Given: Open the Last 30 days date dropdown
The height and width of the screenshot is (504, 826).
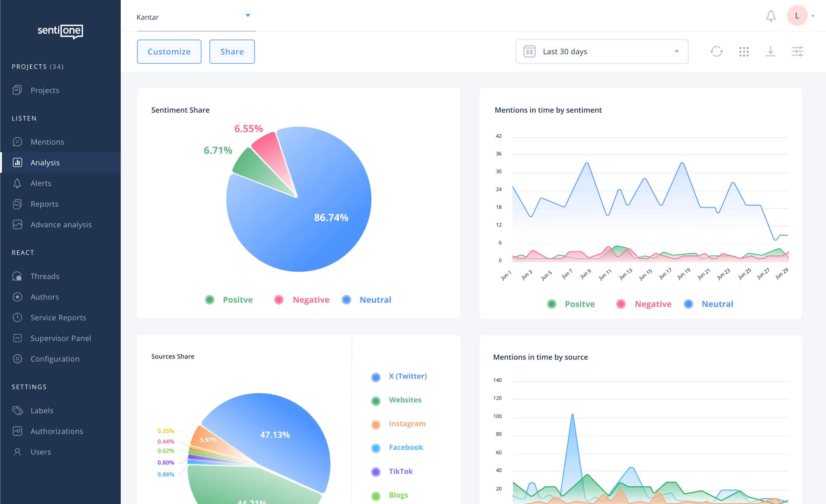Looking at the screenshot, I should [x=676, y=52].
